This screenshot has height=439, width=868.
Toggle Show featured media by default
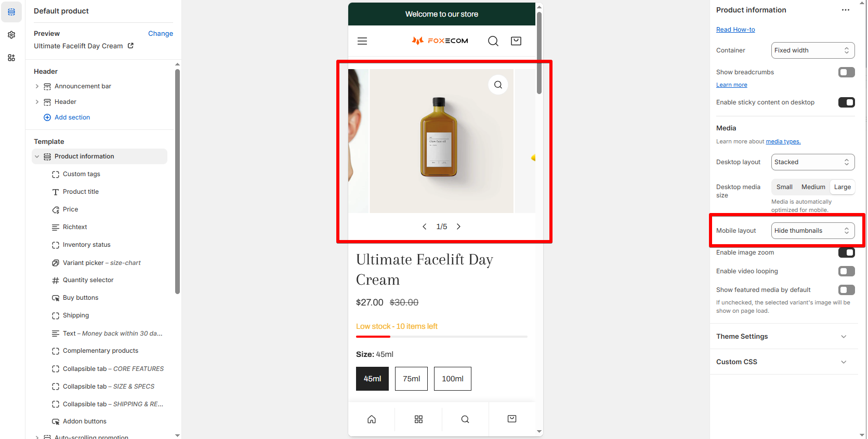(x=846, y=290)
